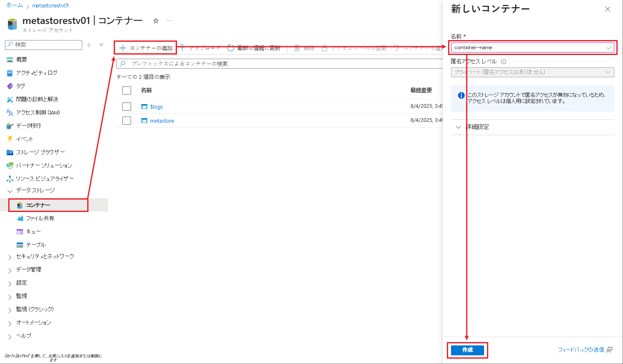Image resolution: width=623 pixels, height=364 pixels.
Task: Click アクセス レベルの変更 toolbar button
Action: (354, 48)
